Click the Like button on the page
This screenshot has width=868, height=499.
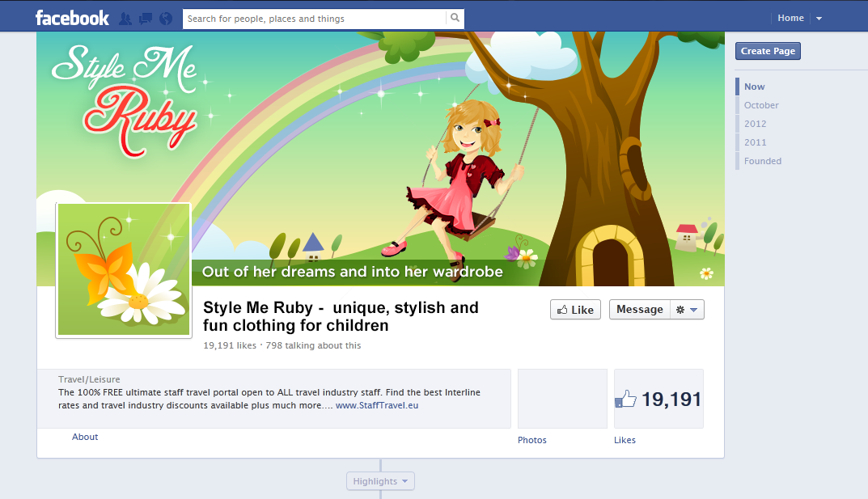tap(575, 309)
